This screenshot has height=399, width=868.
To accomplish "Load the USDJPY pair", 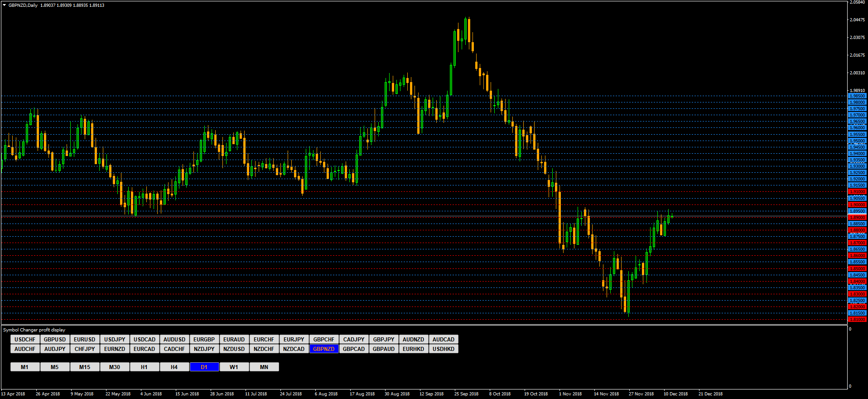I will [x=115, y=340].
